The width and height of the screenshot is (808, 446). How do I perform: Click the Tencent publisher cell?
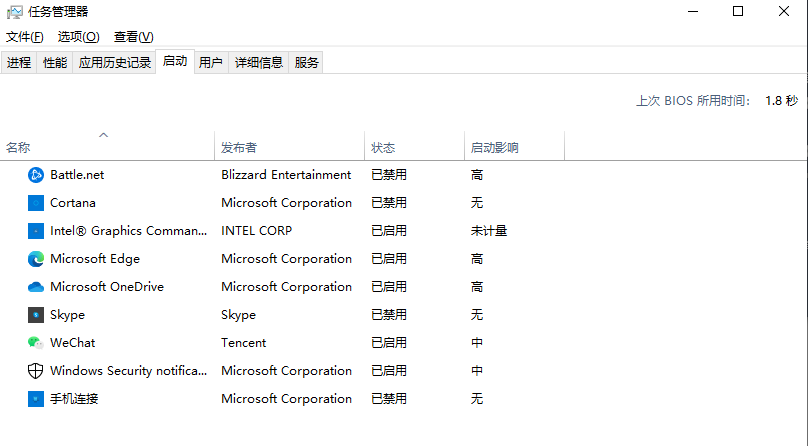244,342
